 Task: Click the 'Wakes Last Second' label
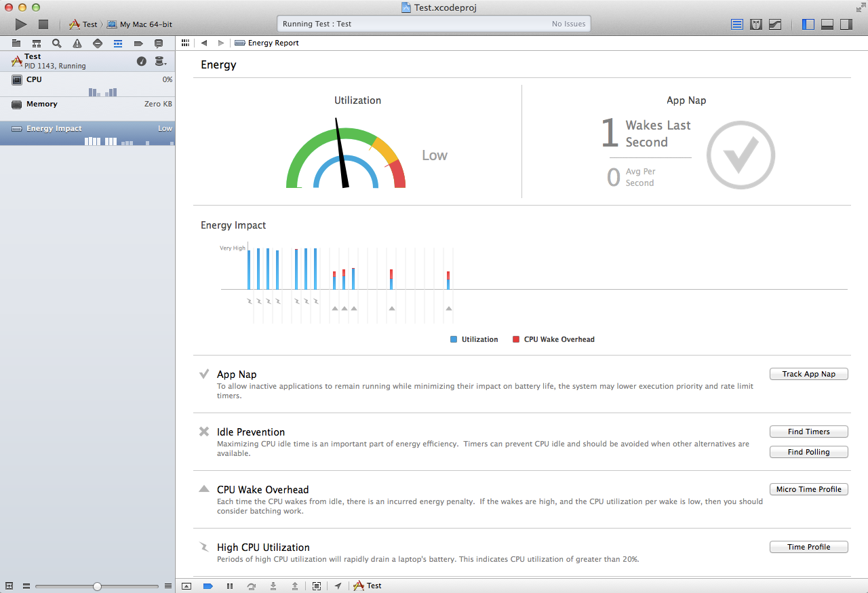(658, 134)
